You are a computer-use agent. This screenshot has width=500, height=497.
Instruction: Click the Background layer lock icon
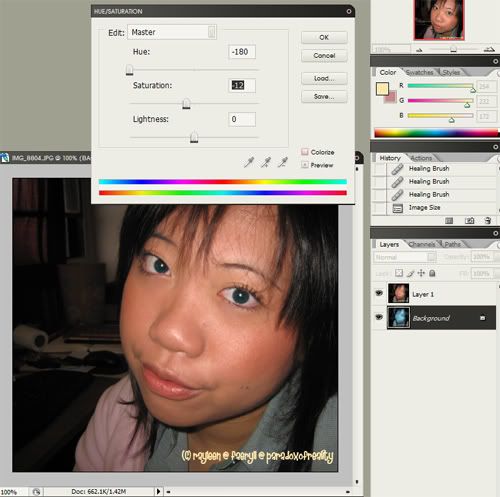coord(482,318)
